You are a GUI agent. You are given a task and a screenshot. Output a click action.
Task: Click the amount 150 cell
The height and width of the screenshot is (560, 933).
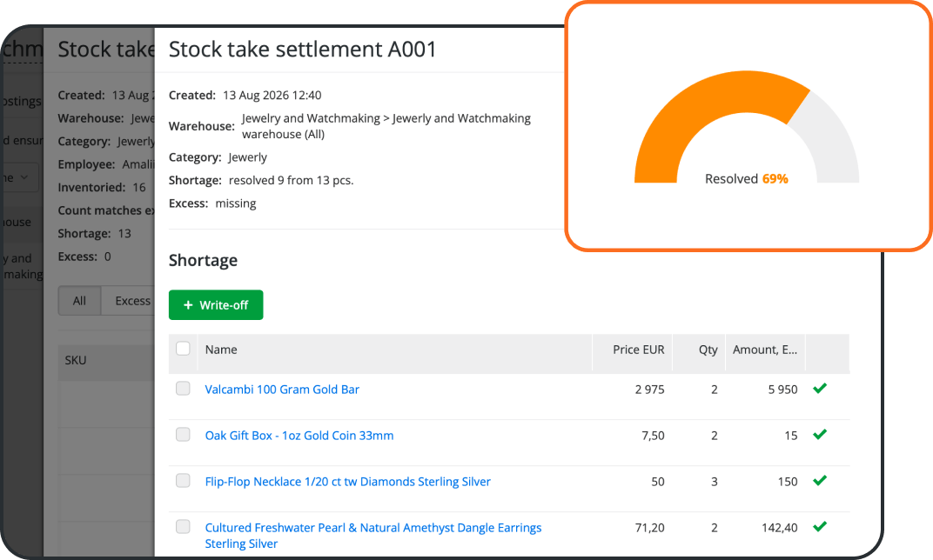(x=787, y=482)
